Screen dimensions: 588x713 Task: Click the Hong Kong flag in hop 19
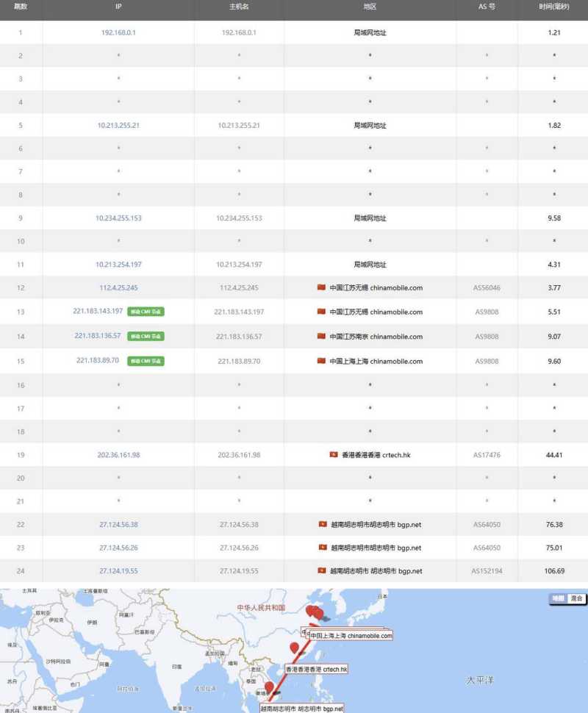click(334, 455)
